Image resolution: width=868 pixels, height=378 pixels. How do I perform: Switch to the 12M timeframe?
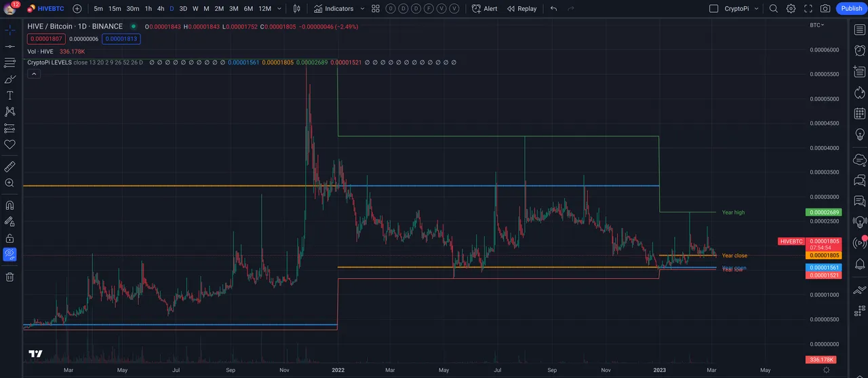tap(265, 9)
